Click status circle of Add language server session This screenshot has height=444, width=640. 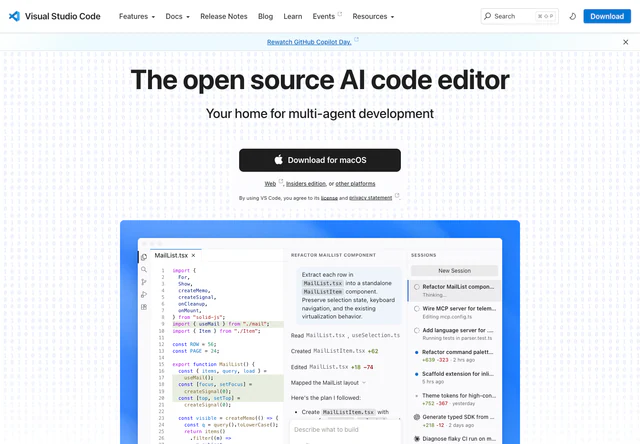pos(417,330)
